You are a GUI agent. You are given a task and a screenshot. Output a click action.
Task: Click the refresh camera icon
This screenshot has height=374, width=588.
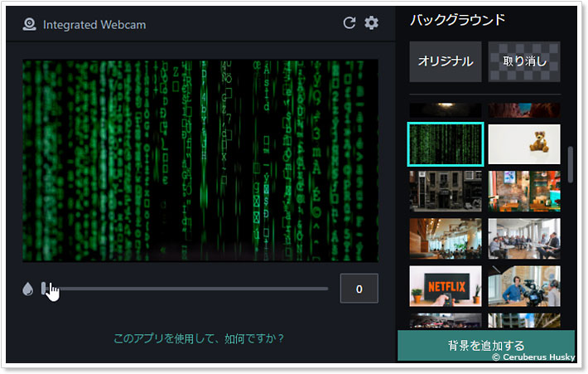pos(349,23)
